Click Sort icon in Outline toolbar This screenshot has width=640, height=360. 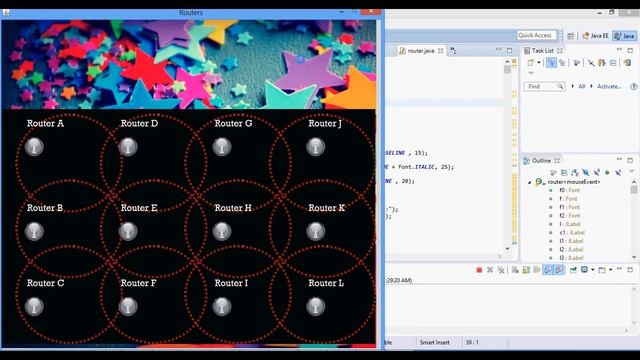(x=575, y=172)
